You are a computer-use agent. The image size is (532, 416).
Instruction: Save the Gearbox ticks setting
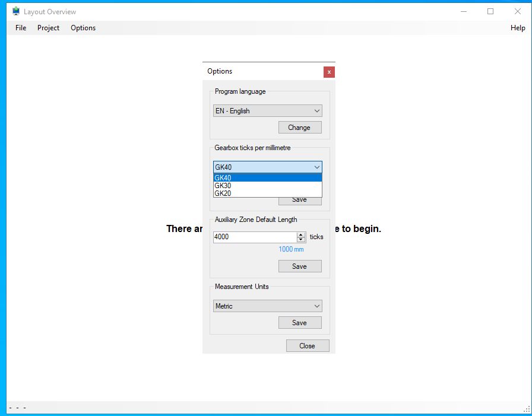point(300,199)
